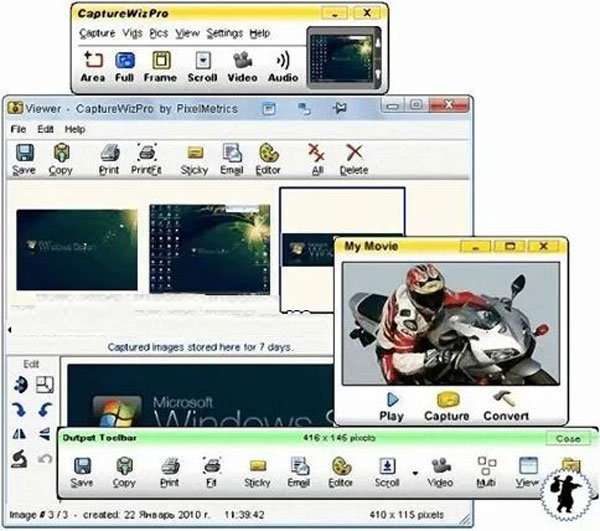Open the Help menu in Viewer window
The height and width of the screenshot is (531, 600).
click(75, 129)
